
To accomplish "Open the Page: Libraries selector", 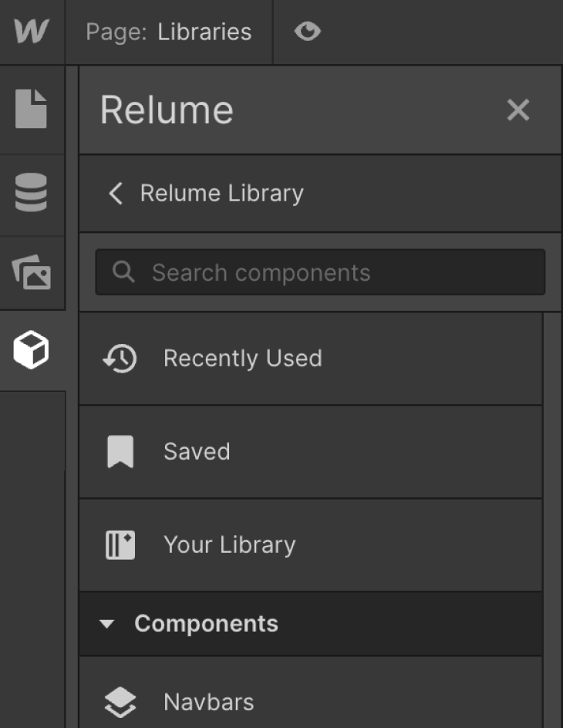I will point(170,32).
